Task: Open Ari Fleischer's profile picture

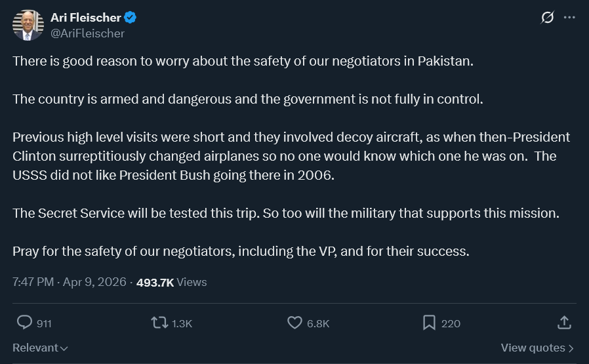Action: tap(28, 25)
